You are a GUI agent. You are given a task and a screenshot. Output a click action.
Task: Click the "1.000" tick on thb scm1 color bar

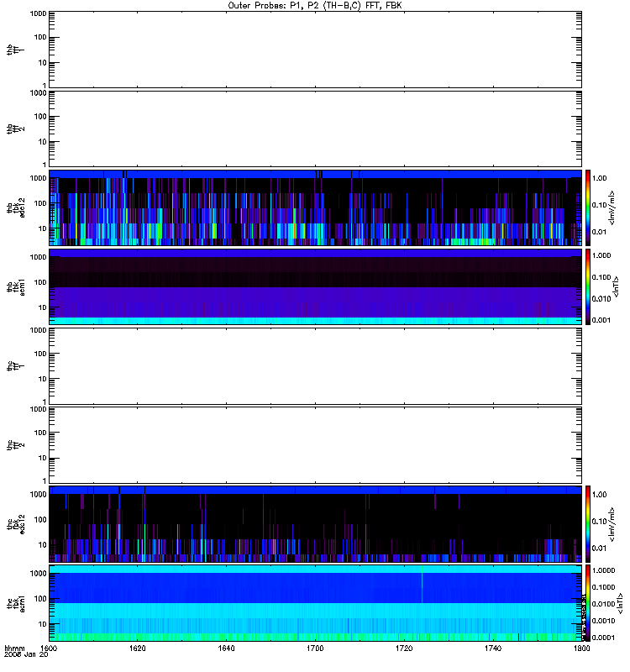[601, 255]
